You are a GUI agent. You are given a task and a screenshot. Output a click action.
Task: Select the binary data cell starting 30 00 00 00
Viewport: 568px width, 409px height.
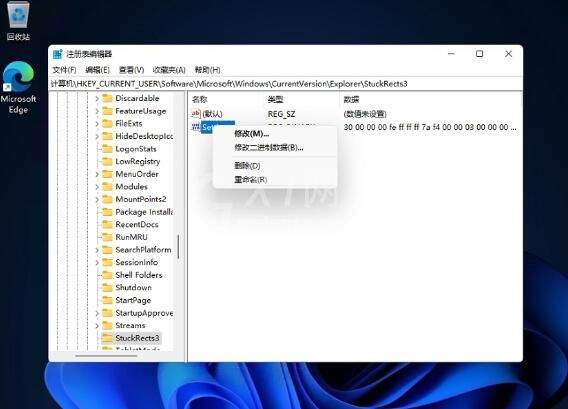(430, 127)
